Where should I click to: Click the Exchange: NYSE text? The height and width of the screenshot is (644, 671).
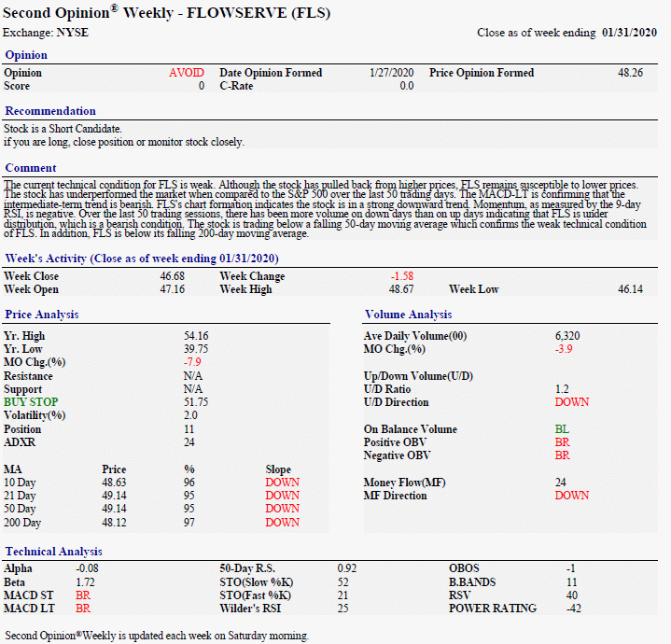46,33
